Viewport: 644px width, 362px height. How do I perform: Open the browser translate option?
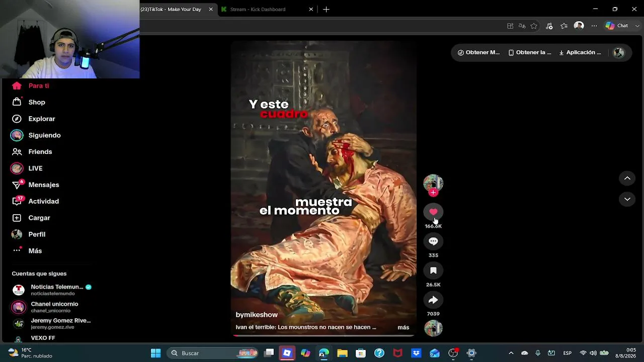pyautogui.click(x=522, y=26)
